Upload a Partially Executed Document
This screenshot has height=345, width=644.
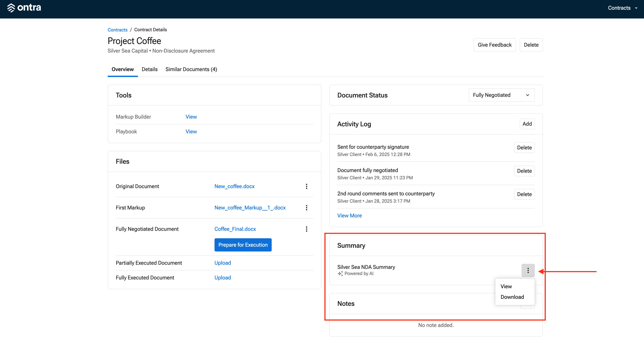tap(222, 263)
